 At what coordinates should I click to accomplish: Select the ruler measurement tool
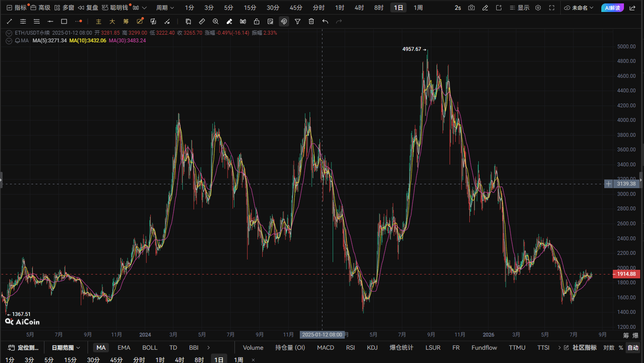202,21
